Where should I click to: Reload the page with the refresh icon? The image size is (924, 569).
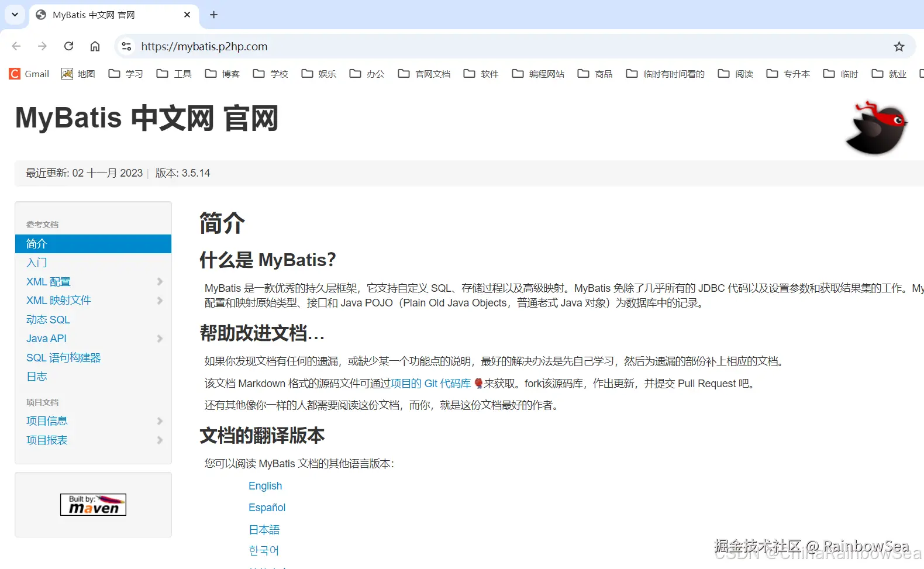tap(68, 46)
